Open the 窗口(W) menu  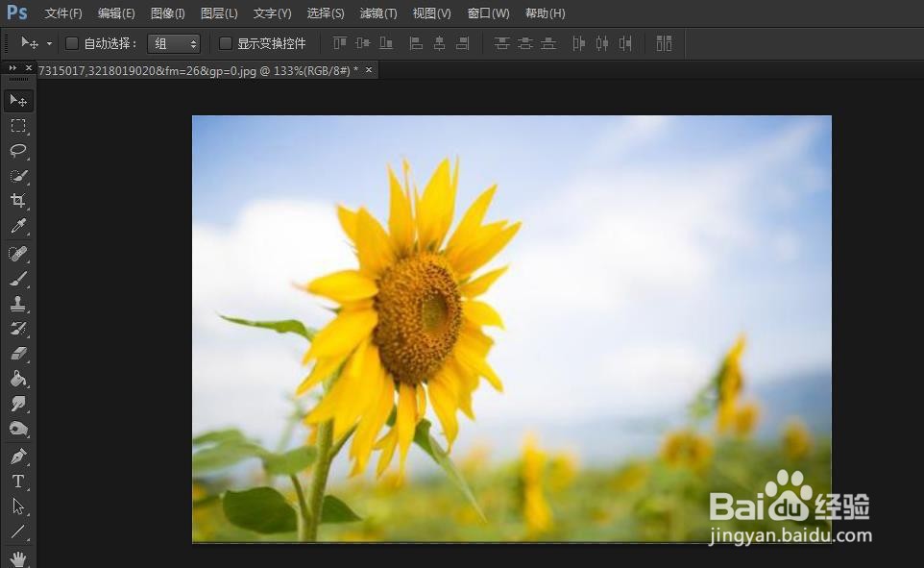pos(489,13)
